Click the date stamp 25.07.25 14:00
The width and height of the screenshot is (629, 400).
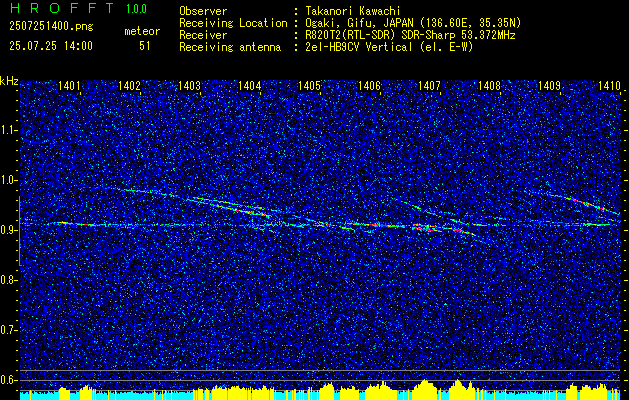click(51, 46)
